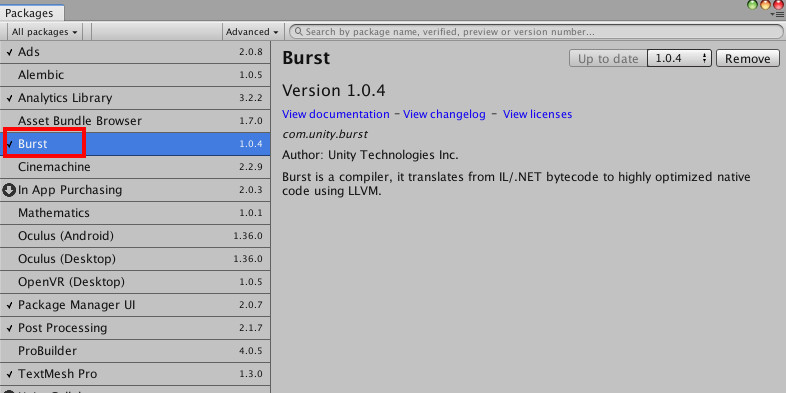Select the Oculus (Android) package
Image resolution: width=786 pixels, height=393 pixels.
135,236
